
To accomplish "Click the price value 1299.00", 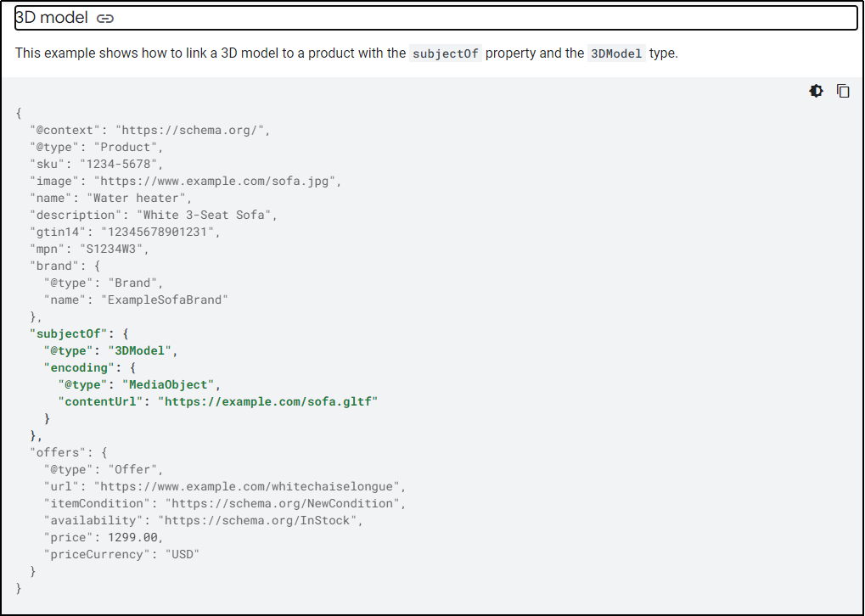I will pos(134,537).
